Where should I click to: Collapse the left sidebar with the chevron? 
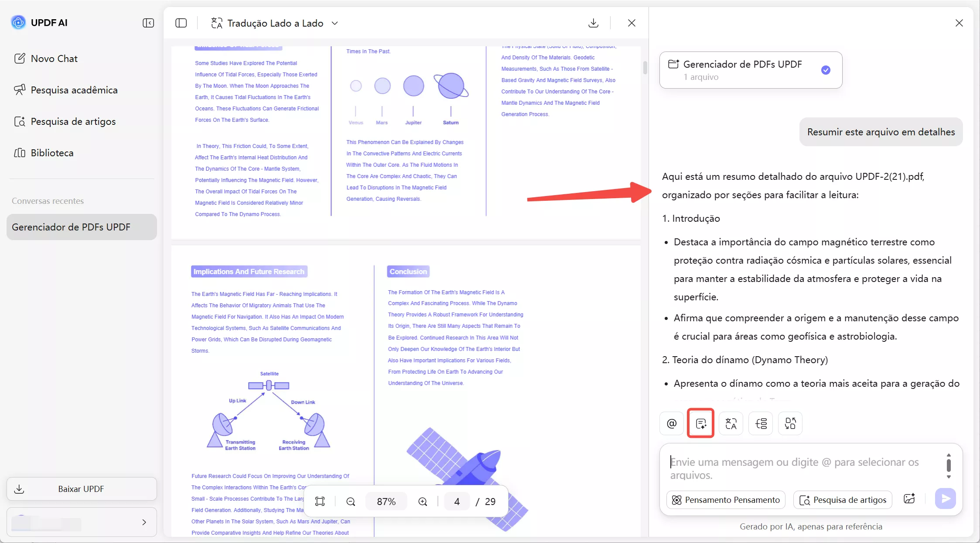coord(148,23)
